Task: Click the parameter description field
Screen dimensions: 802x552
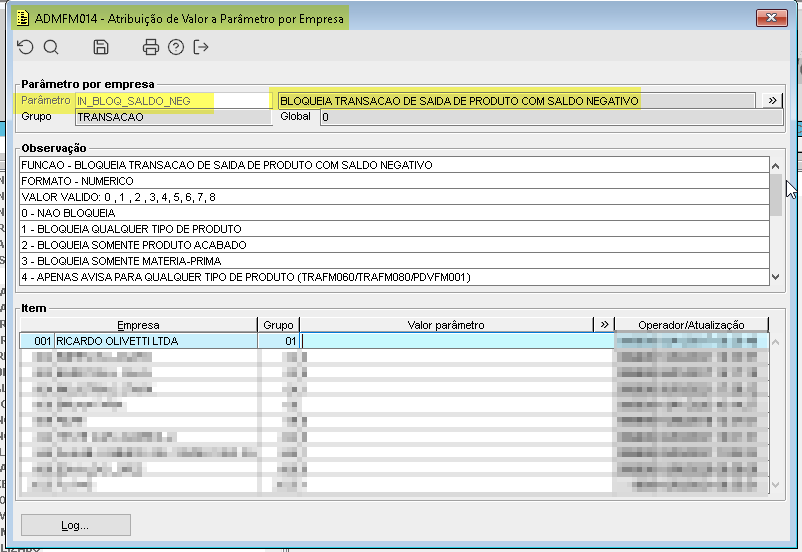Action: [517, 101]
